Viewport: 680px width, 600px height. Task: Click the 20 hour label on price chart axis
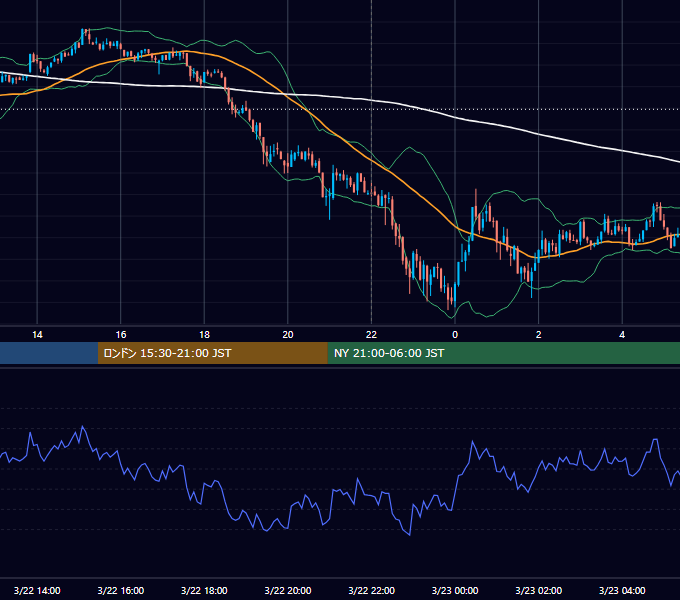288,335
